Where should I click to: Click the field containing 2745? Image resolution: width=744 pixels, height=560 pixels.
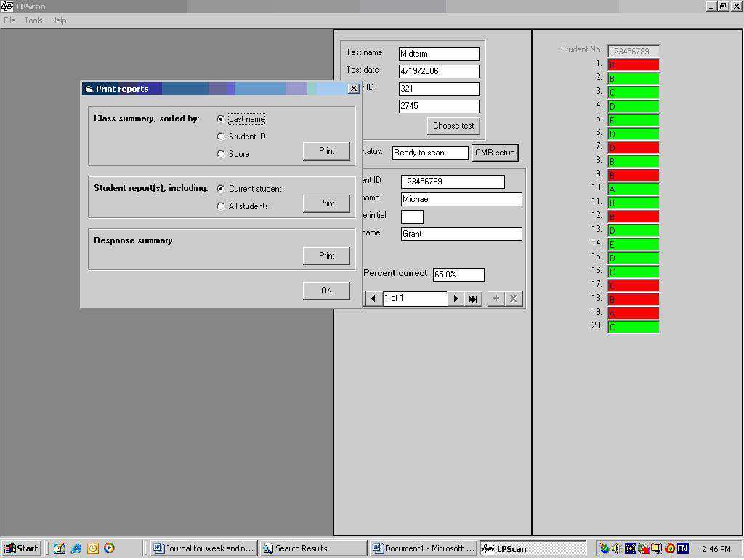tap(439, 106)
